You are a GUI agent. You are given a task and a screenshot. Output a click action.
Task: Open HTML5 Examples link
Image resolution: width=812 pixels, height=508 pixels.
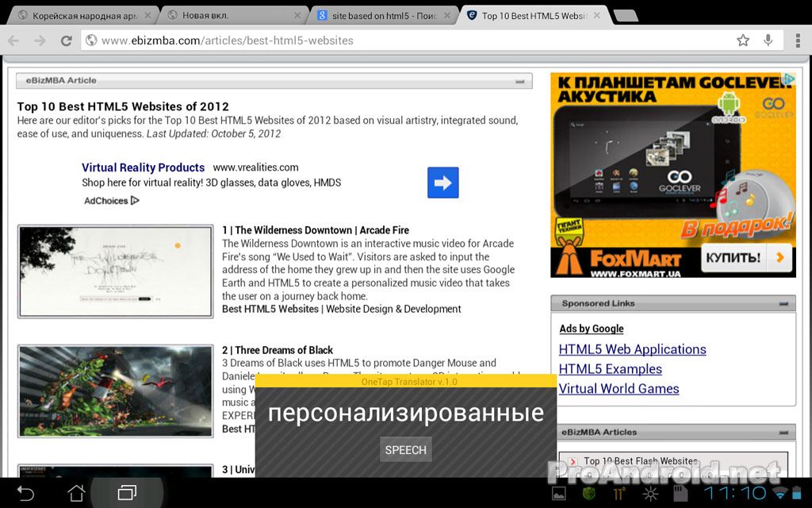click(x=611, y=369)
